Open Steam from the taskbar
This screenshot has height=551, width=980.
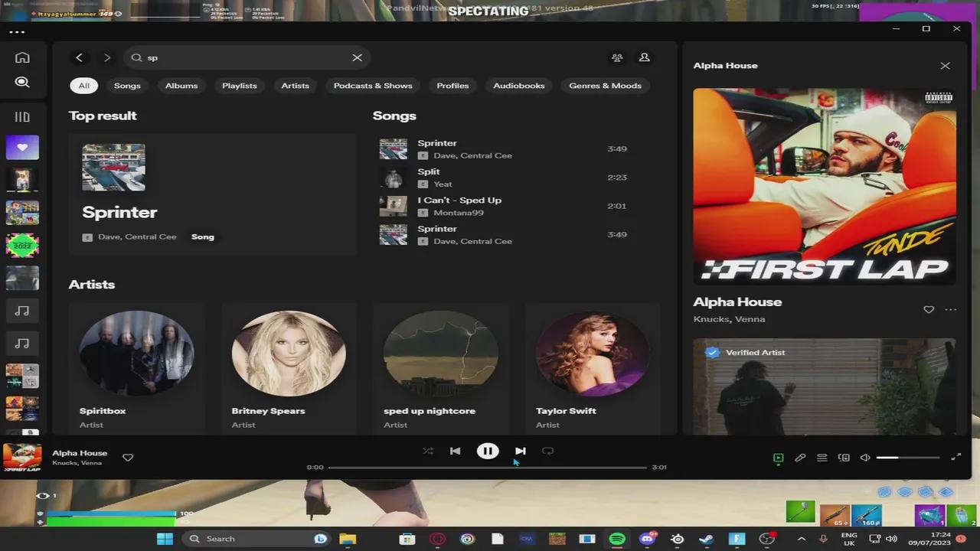[x=707, y=539]
